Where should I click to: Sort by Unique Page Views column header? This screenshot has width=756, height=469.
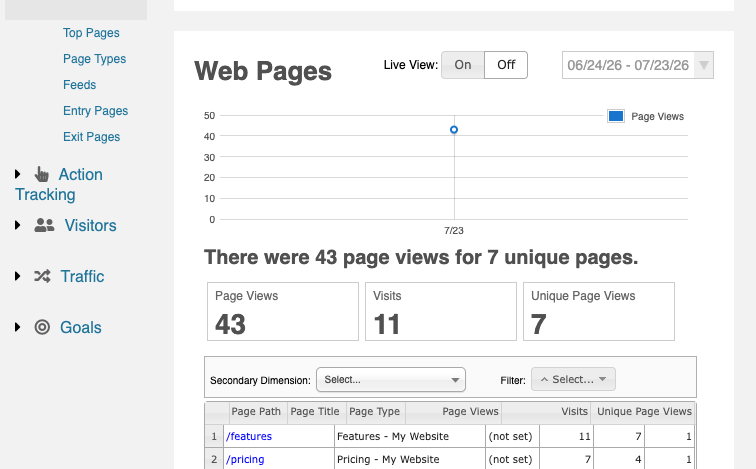[x=643, y=412]
